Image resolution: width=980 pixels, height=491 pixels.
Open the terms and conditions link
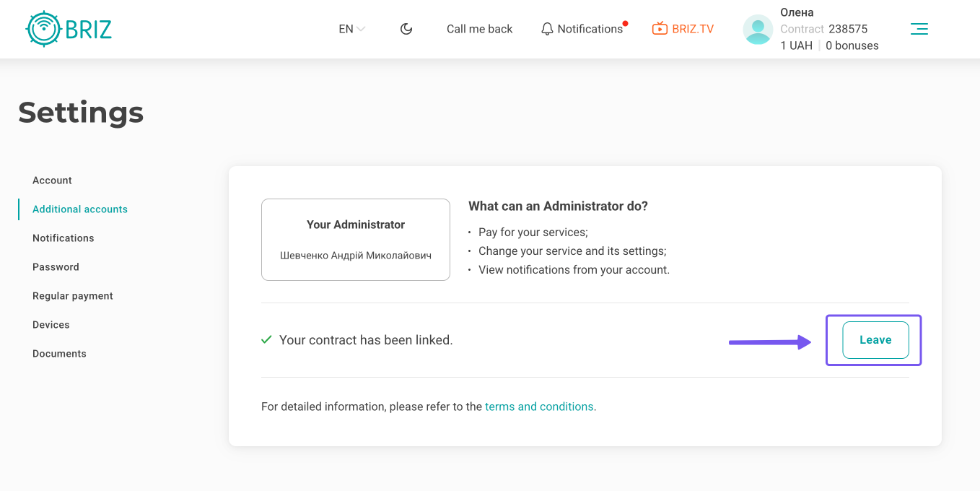pyautogui.click(x=539, y=407)
